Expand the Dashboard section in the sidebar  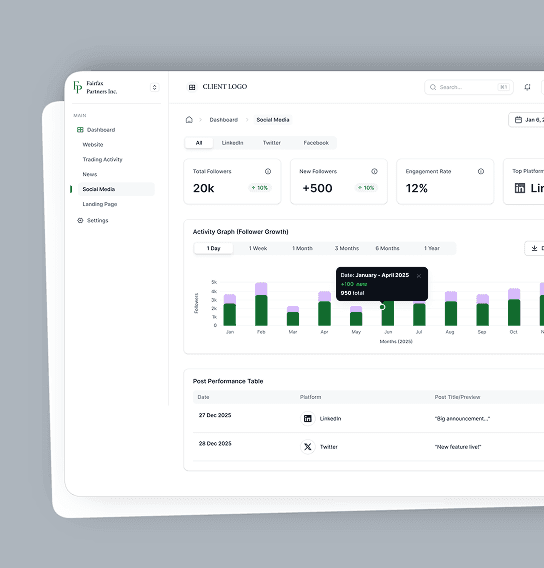(96, 130)
